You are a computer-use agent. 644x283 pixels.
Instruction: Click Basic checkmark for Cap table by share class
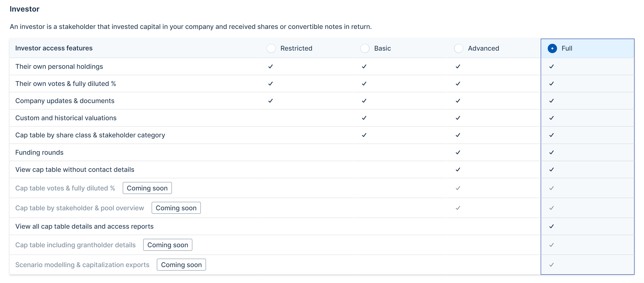click(364, 135)
